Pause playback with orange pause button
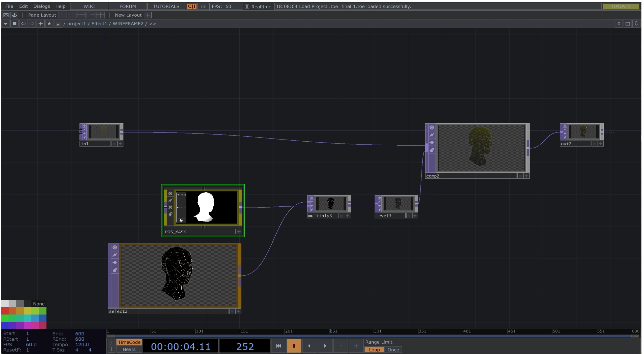This screenshot has width=644, height=354. (294, 346)
